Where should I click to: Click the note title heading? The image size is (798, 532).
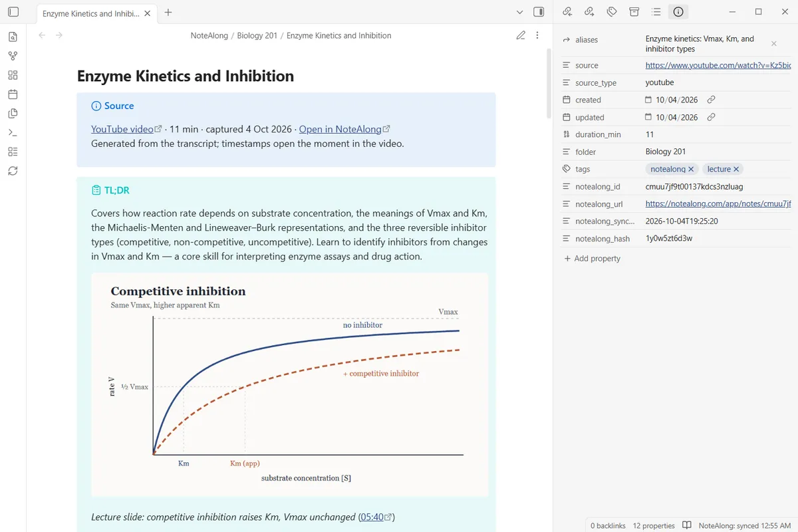186,76
